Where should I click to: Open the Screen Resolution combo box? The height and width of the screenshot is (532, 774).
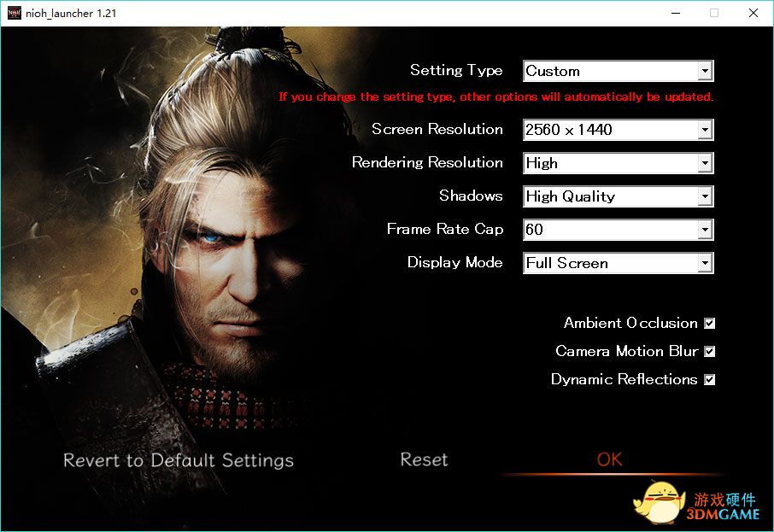618,130
